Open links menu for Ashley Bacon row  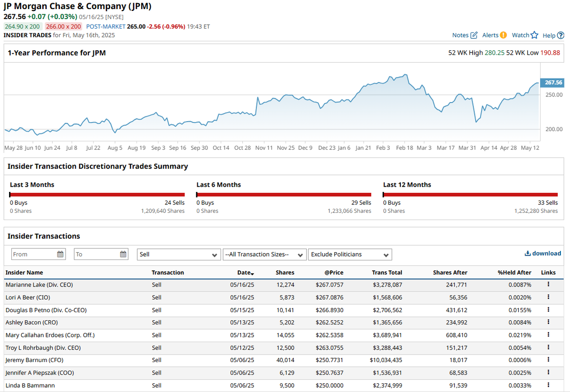pos(548,322)
